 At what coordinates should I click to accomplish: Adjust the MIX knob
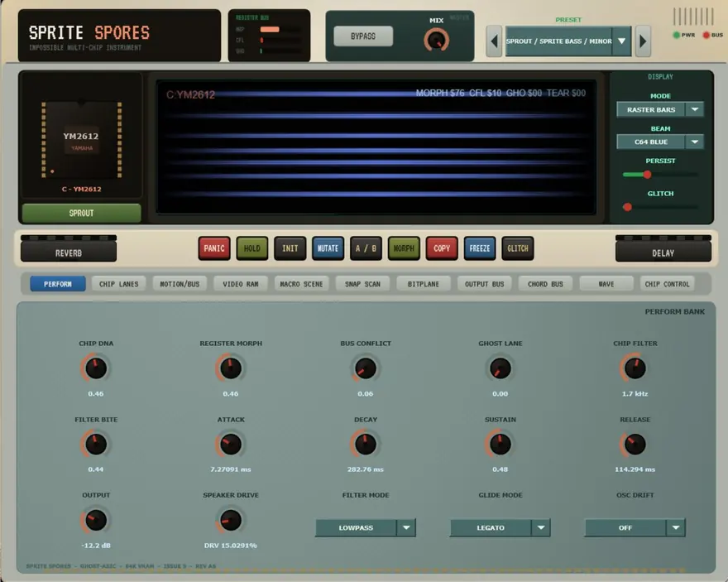click(x=436, y=40)
